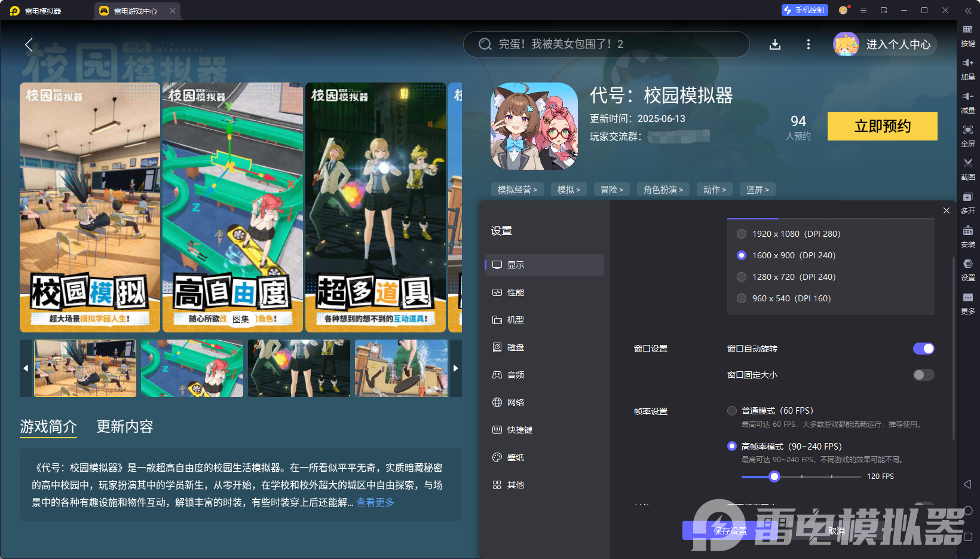
Task: Click the 立即预约 reservation button
Action: [882, 126]
